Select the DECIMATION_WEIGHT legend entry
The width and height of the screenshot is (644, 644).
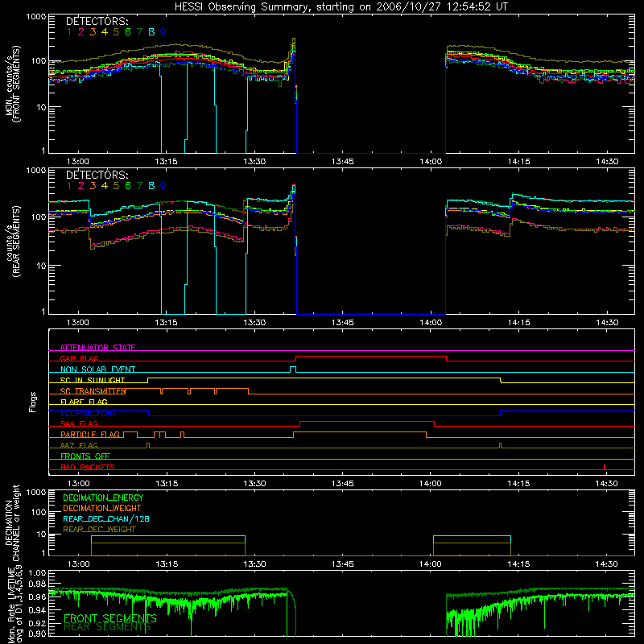coord(102,508)
